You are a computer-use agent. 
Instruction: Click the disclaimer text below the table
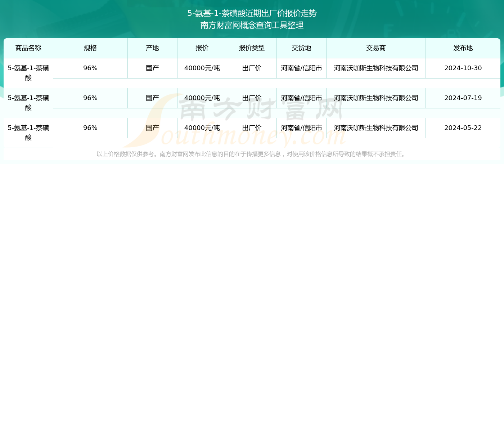[x=252, y=154]
